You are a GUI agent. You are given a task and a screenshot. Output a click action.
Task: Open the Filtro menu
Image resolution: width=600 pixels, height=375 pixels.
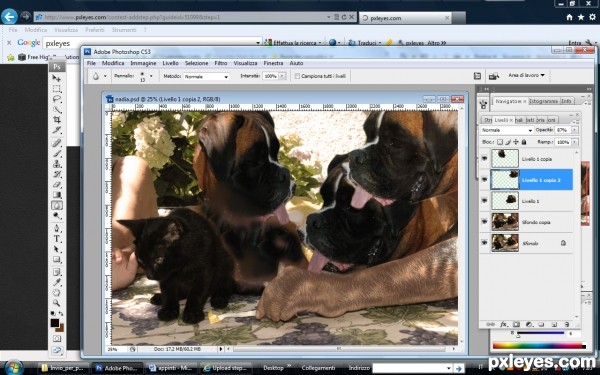(221, 63)
